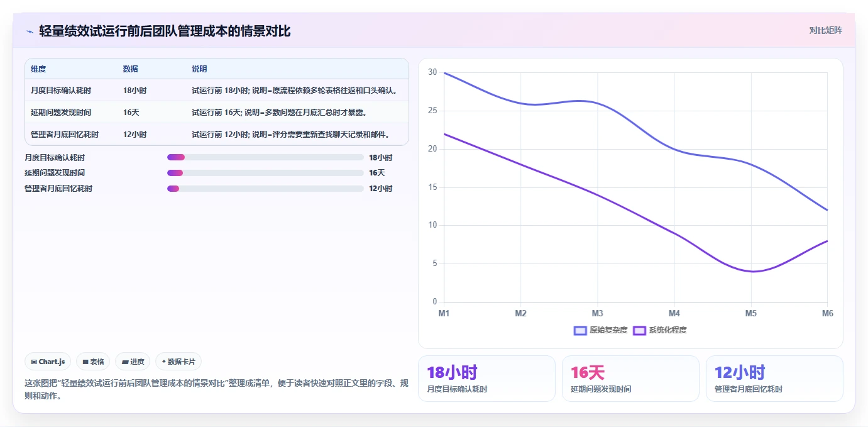Image resolution: width=868 pixels, height=427 pixels.
Task: Click the 20 y-axis tick label
Action: 432,149
